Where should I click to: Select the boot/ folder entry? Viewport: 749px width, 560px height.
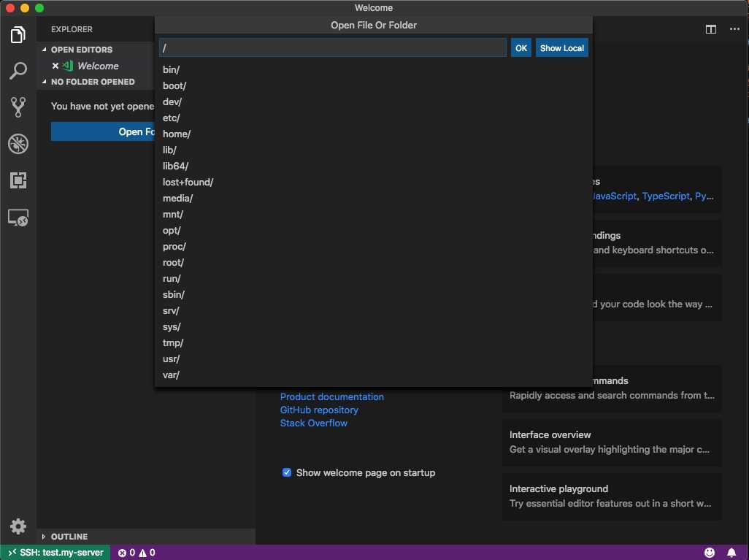click(374, 85)
